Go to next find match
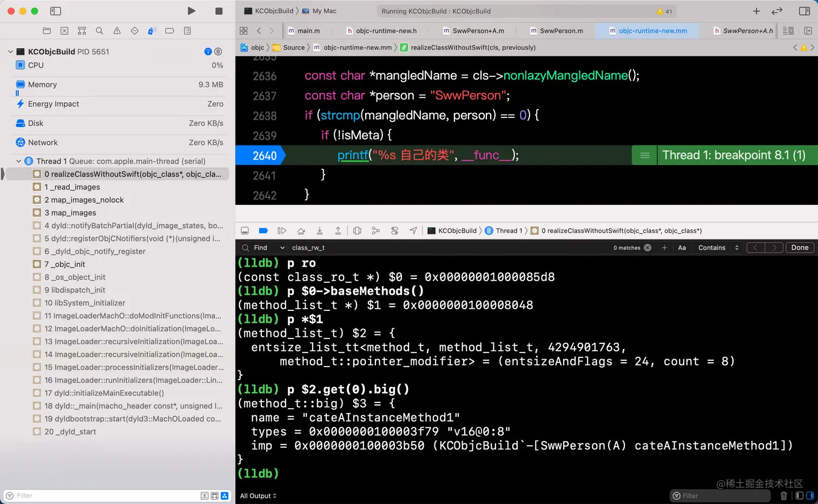The width and height of the screenshot is (818, 504). 774,248
